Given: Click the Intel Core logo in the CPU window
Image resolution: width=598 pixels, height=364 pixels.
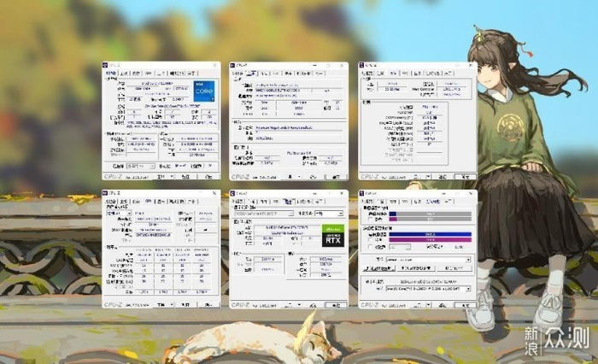Looking at the screenshot, I should [204, 91].
